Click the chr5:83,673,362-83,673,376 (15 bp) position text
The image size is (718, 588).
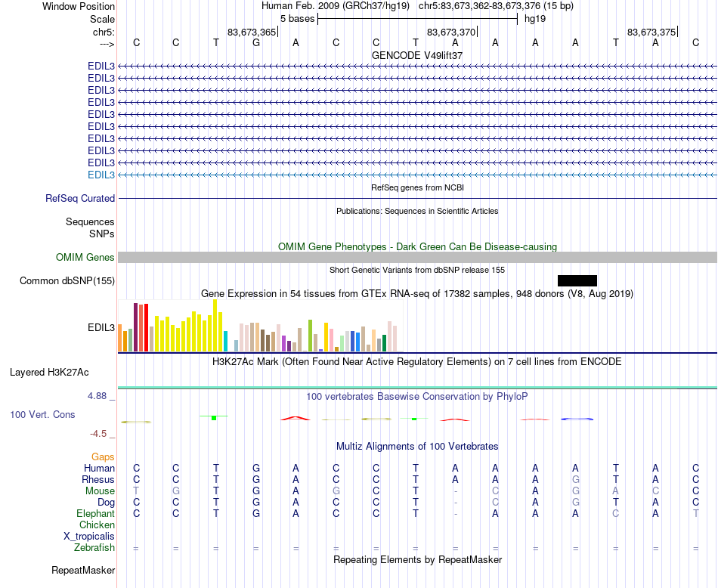pyautogui.click(x=496, y=6)
